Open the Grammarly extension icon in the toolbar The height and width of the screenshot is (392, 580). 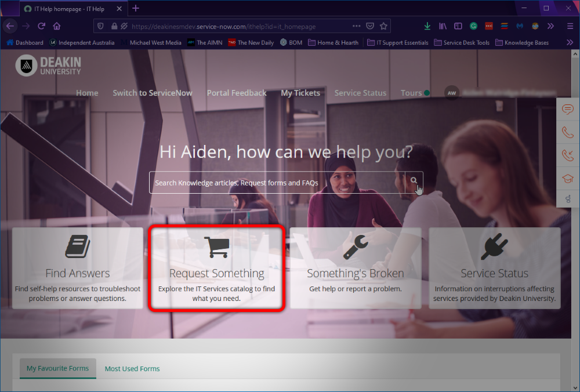pos(473,26)
